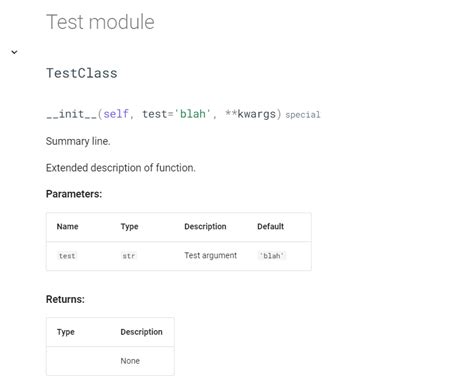The image size is (474, 388).
Task: Click the Extended description of function paragraph
Action: pos(121,168)
